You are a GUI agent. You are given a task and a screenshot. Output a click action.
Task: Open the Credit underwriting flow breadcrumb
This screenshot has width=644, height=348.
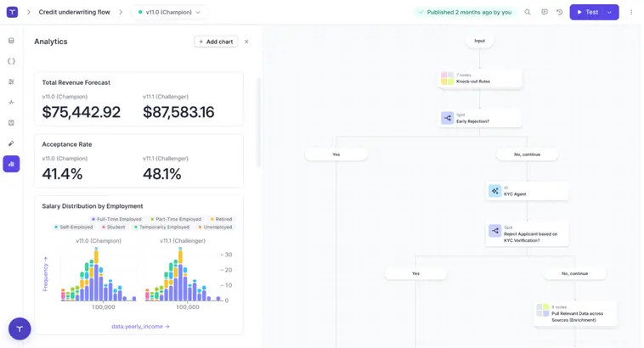click(x=74, y=13)
